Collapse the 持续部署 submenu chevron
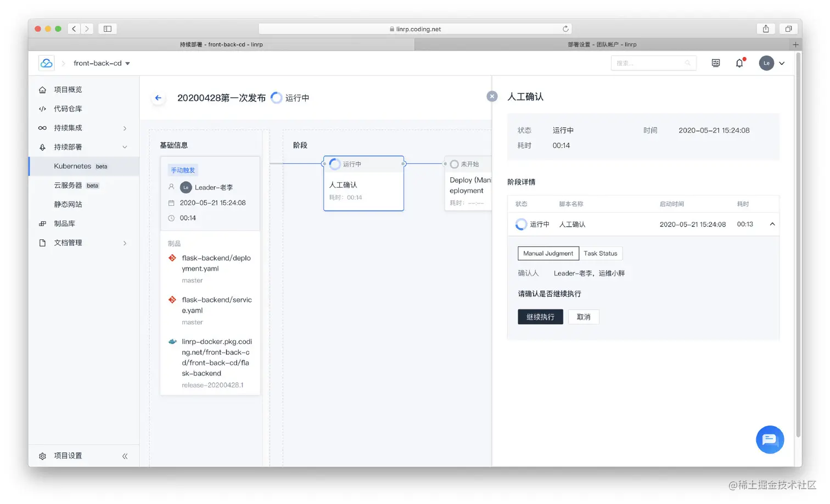 coord(125,147)
